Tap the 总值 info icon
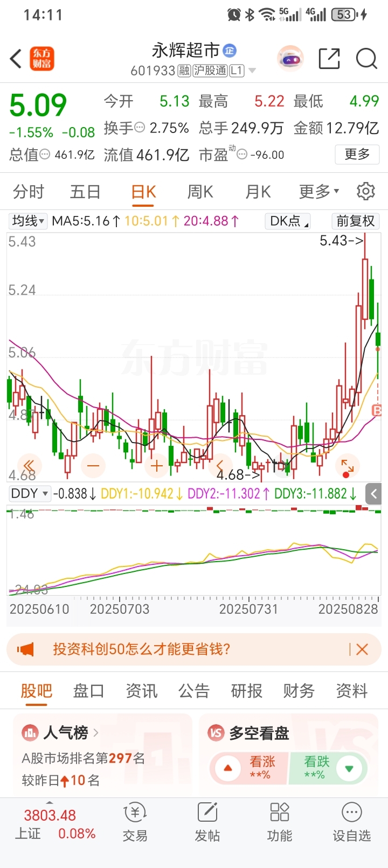 [45, 155]
